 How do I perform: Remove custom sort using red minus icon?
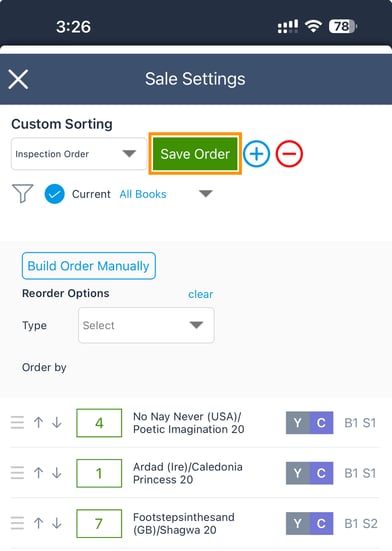pos(289,154)
